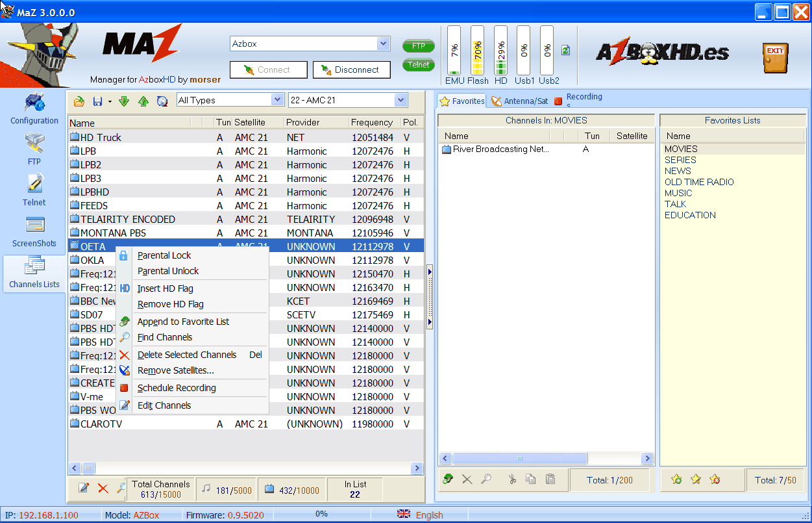Open the Telnet section in the sidebar

point(34,190)
